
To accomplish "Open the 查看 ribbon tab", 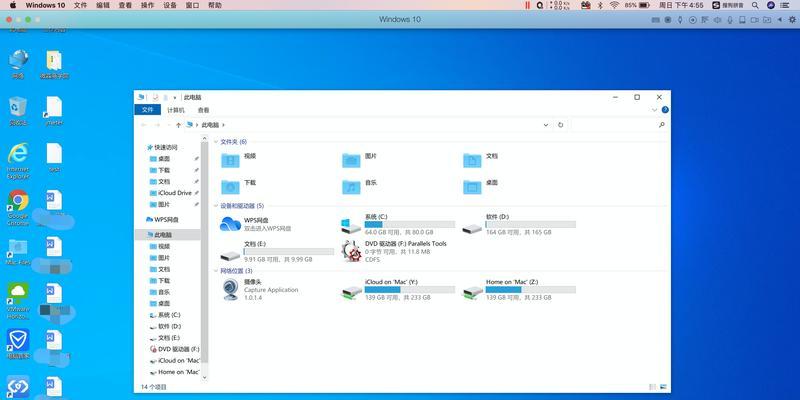I will [204, 110].
